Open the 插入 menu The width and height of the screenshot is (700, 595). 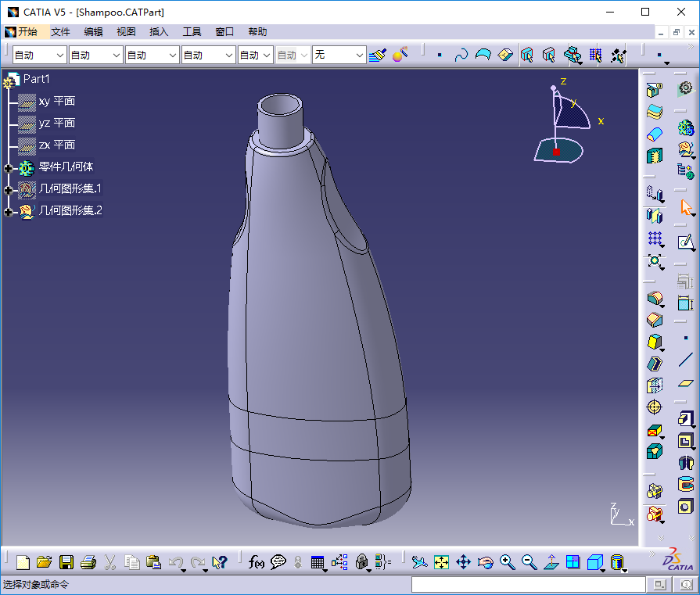pos(159,32)
